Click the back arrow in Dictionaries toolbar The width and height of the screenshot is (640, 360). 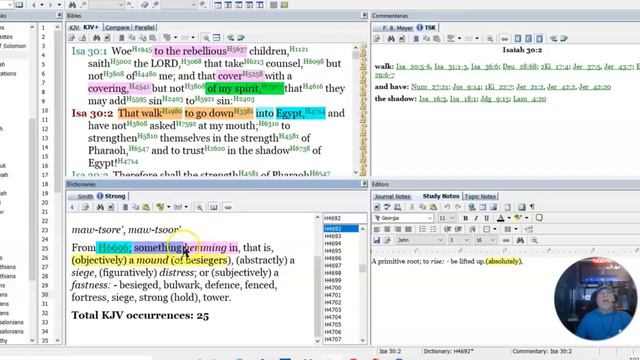pos(72,207)
